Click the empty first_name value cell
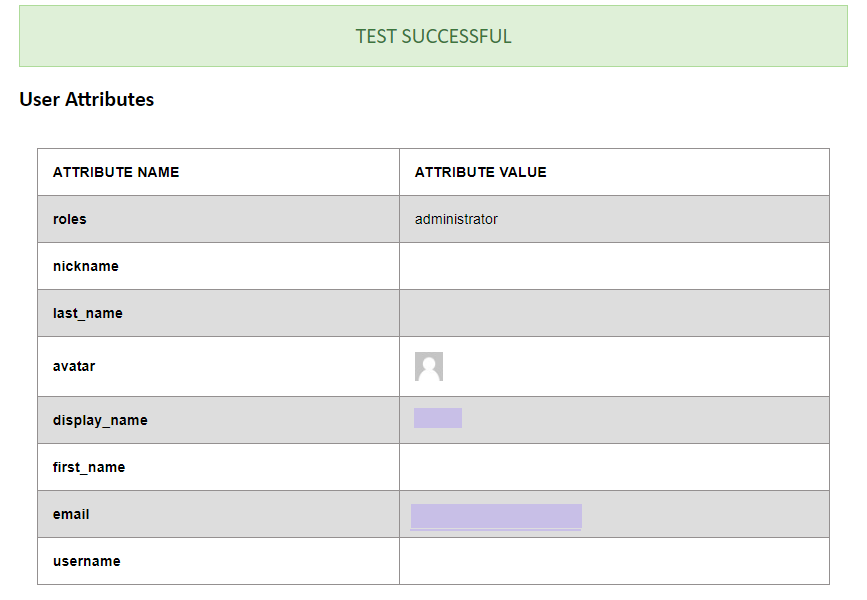The image size is (867, 600). pyautogui.click(x=614, y=467)
